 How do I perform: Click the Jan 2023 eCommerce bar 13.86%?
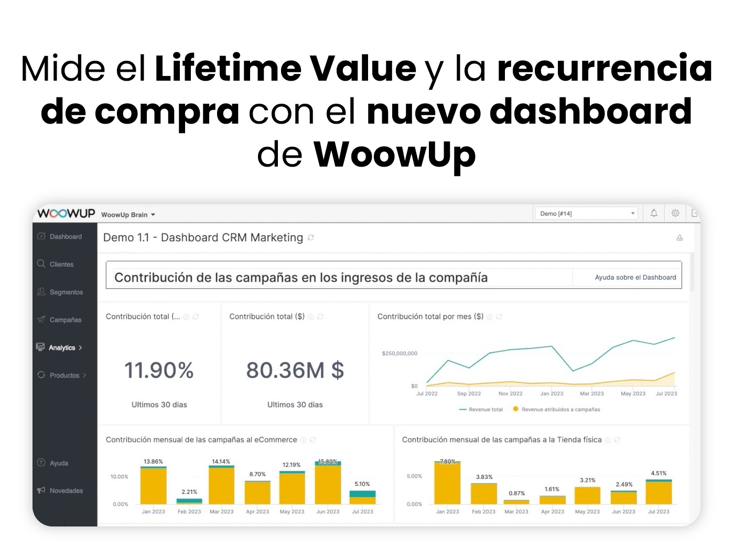[154, 486]
